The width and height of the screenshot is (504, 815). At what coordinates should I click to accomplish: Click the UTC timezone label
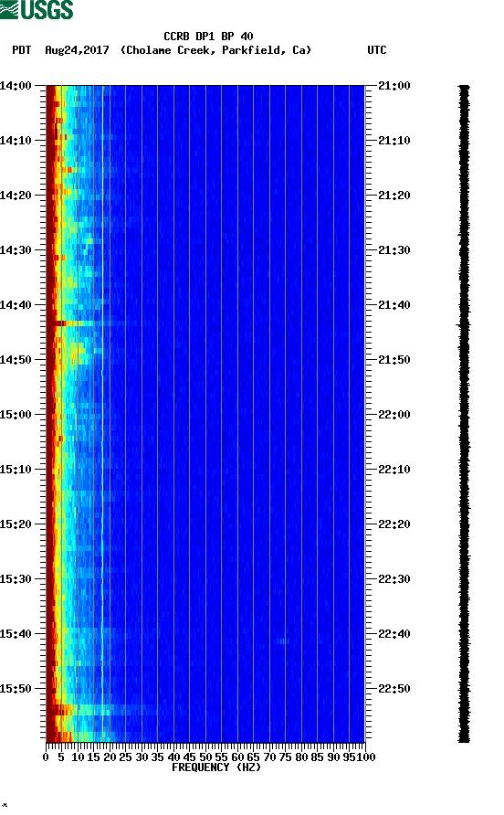377,50
